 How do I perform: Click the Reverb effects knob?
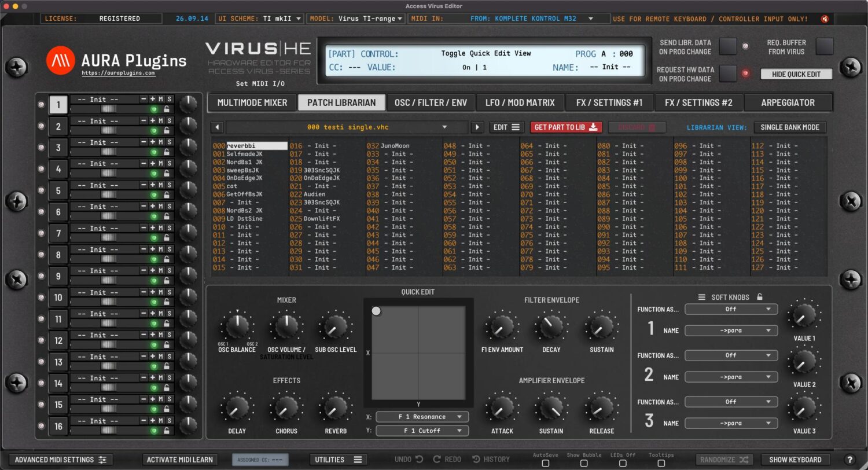(336, 408)
